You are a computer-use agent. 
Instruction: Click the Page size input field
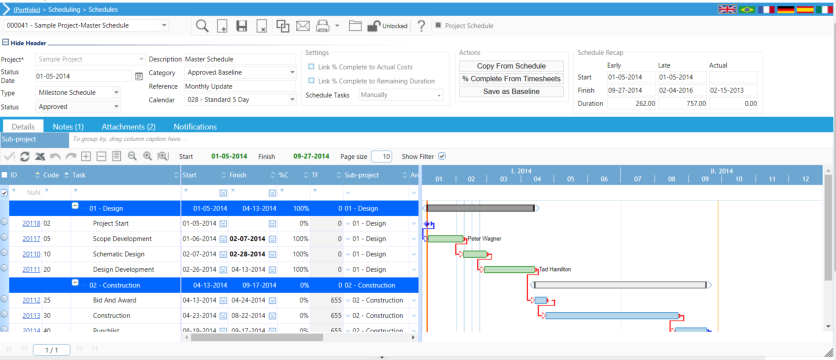tap(382, 157)
